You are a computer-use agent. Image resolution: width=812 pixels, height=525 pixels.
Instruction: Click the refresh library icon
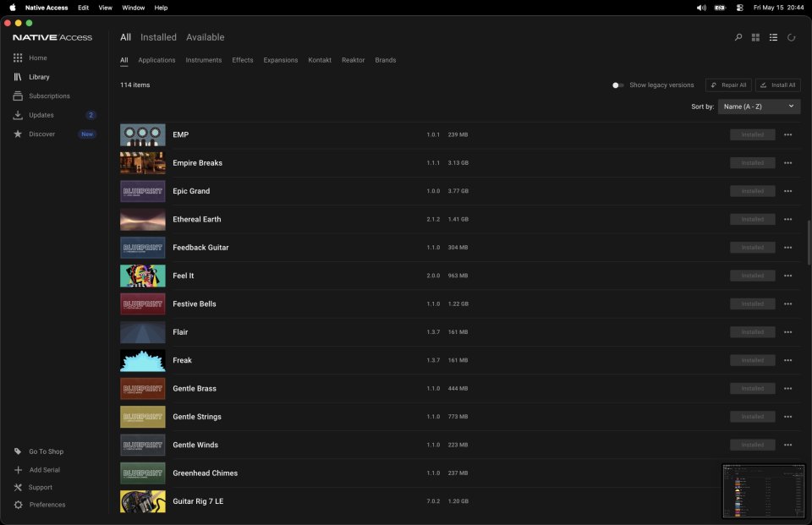791,37
